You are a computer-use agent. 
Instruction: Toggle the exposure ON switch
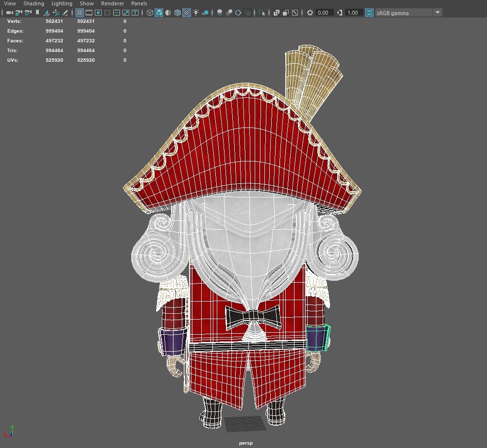pyautogui.click(x=368, y=13)
